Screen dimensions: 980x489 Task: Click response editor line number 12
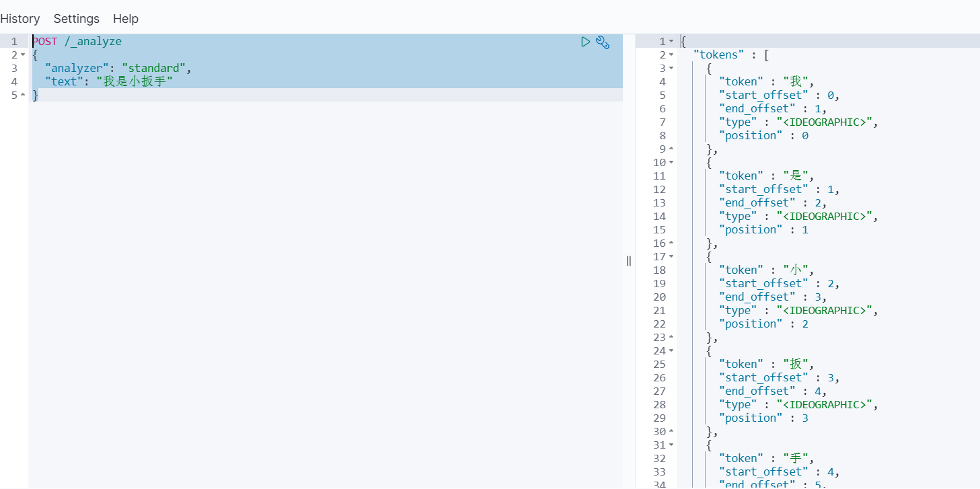pos(659,190)
